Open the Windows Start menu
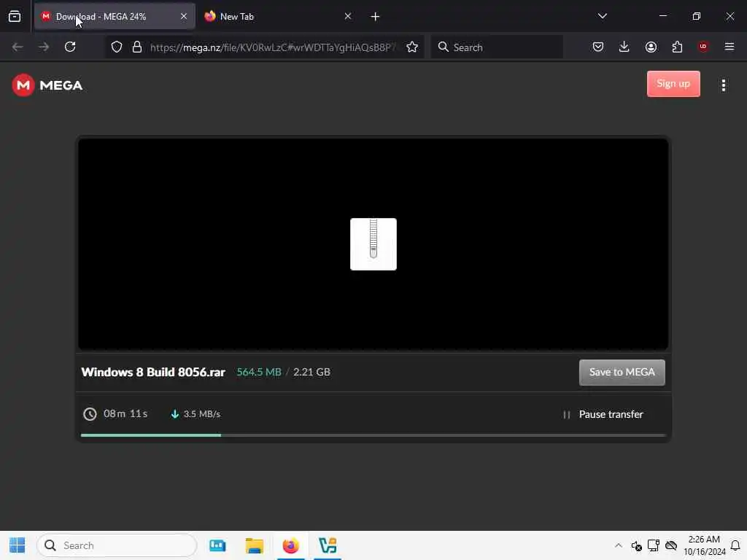 (x=18, y=545)
